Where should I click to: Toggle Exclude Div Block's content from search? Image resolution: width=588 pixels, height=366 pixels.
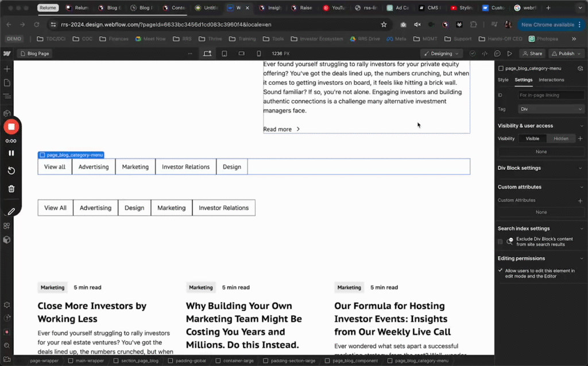click(500, 242)
